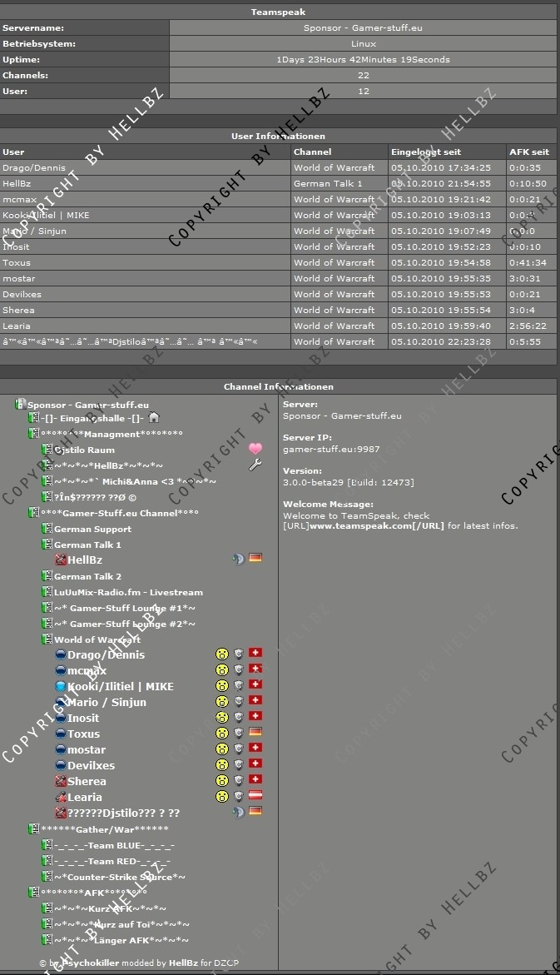The image size is (560, 975).
Task: Select the LuUuMix-Radio.fm Livestream channel
Action: click(128, 592)
